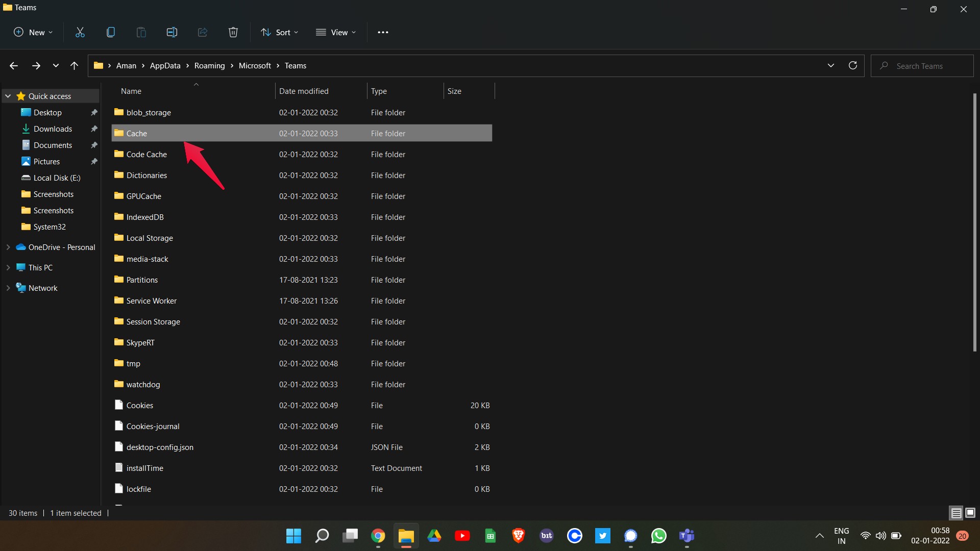The width and height of the screenshot is (980, 551).
Task: Click the desktop-config.json file
Action: click(x=160, y=447)
